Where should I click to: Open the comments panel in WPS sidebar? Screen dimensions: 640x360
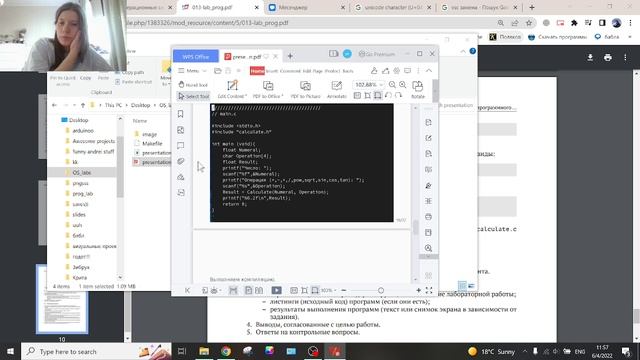point(181,145)
